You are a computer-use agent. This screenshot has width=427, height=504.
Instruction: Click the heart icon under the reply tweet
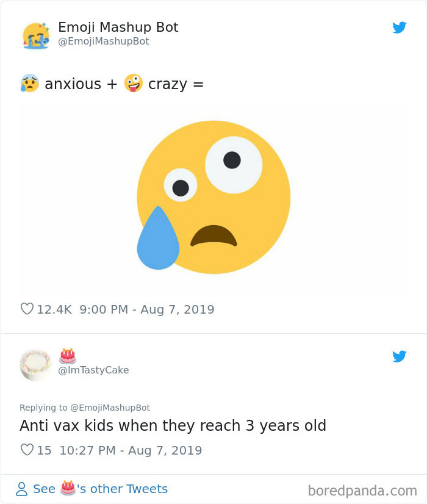pyautogui.click(x=26, y=450)
